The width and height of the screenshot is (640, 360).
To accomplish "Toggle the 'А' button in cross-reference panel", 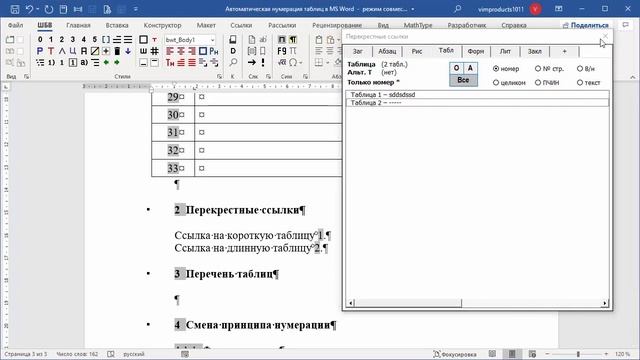I will pyautogui.click(x=470, y=68).
